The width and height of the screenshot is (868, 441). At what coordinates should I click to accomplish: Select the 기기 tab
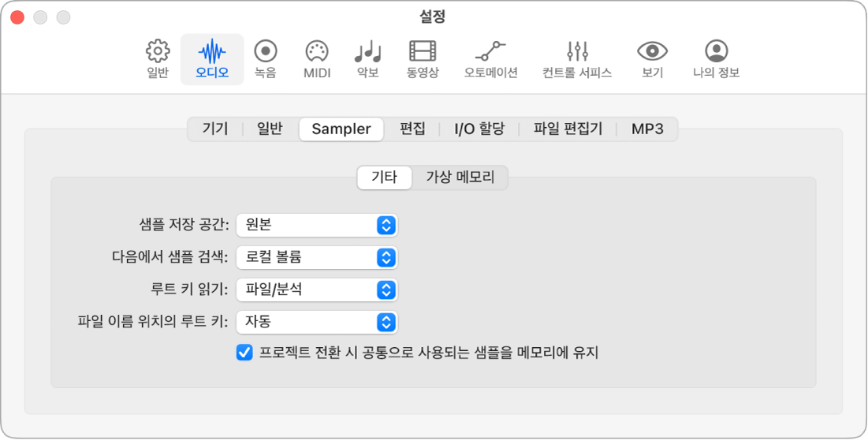click(x=215, y=129)
